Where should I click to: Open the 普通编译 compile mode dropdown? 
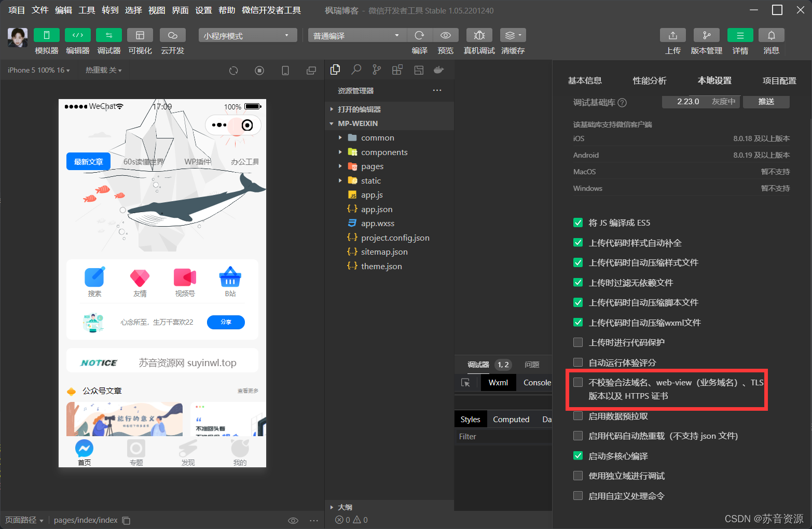point(358,35)
